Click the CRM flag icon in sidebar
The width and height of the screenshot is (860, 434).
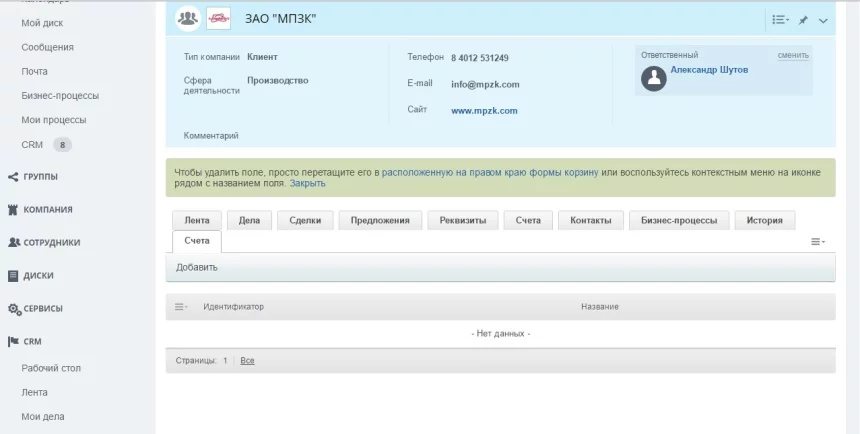(13, 341)
